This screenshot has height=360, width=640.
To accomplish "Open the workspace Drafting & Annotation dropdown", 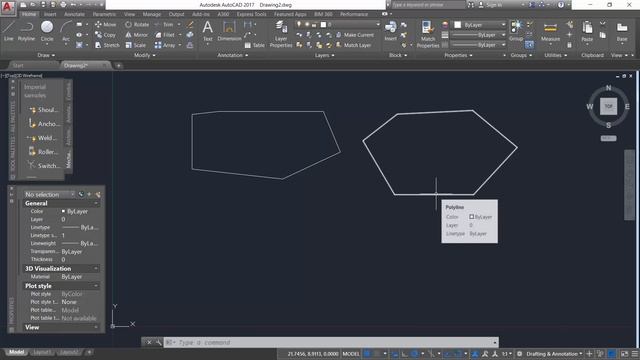I will click(x=554, y=354).
